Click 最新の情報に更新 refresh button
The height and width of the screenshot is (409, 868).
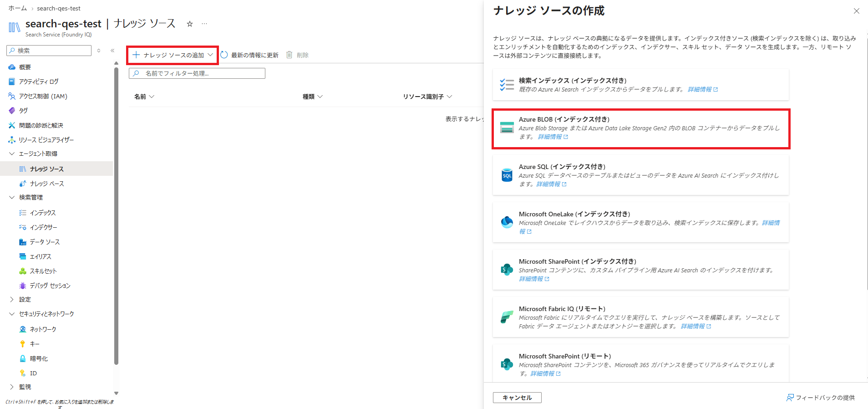coord(249,55)
